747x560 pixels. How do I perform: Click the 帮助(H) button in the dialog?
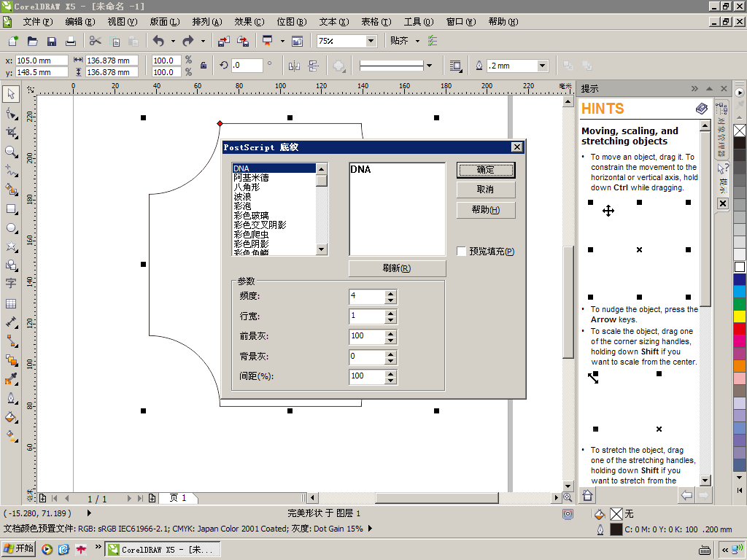[x=485, y=210]
